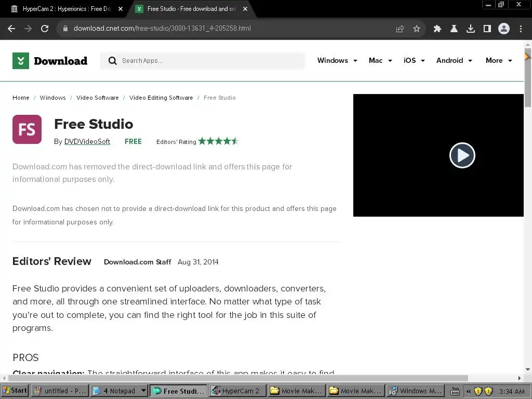Screen dimensions: 532x399
Task: Click the Free Studio FS app icon
Action: (x=27, y=129)
